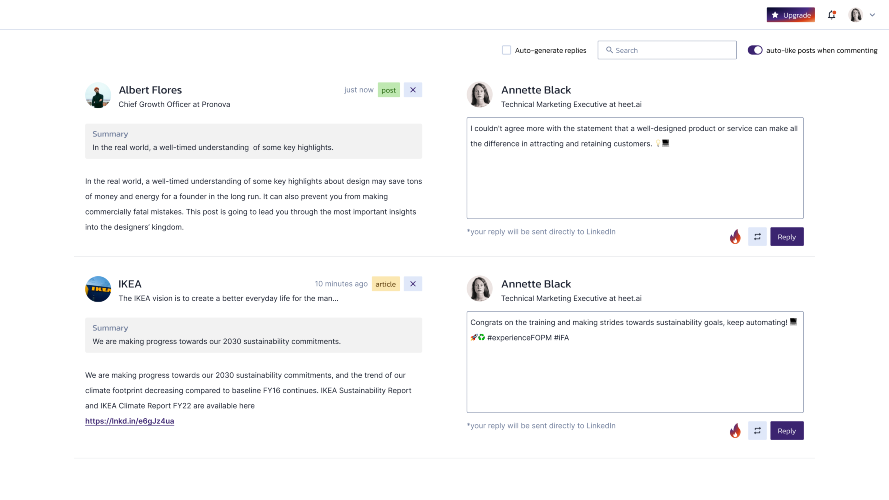Expand the profile menu chevron
Image resolution: width=889 pixels, height=500 pixels.
tap(872, 15)
